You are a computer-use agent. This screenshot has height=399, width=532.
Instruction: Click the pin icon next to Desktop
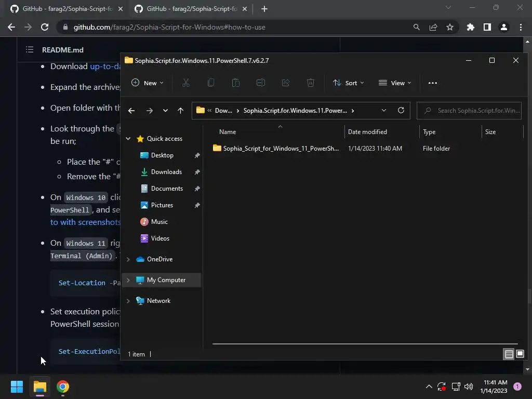coord(197,155)
